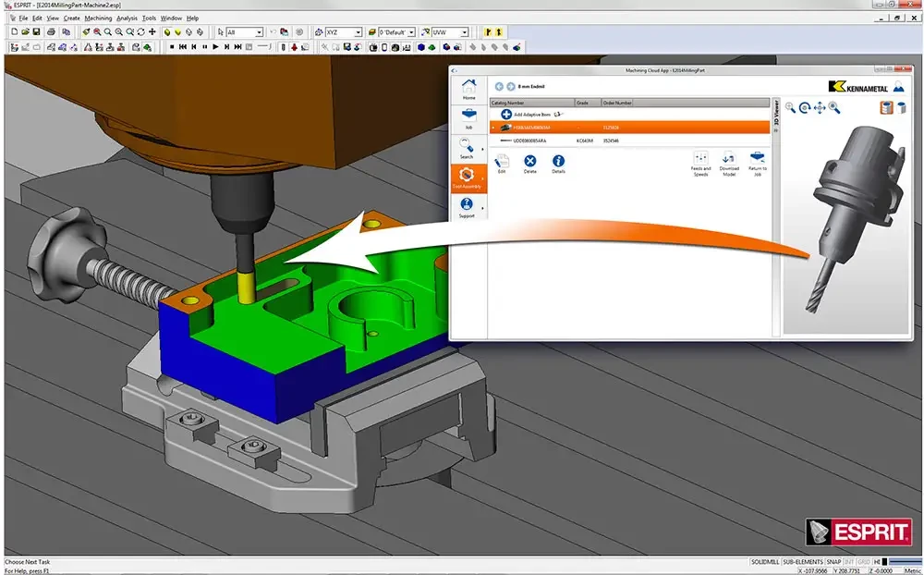Click the Back arrow next to '8 mm Endmill'
Viewport: 924px width, 575px height.
(x=499, y=87)
